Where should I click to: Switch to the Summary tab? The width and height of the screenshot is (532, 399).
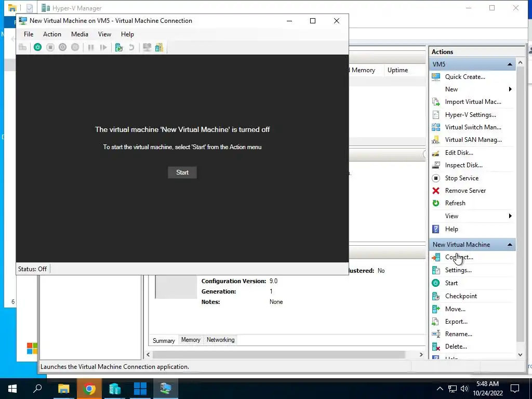click(164, 341)
